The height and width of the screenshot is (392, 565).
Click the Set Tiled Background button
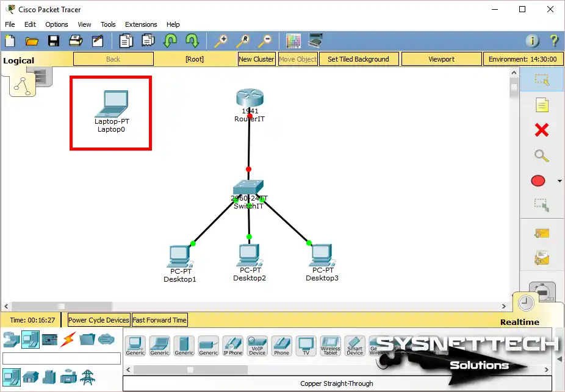[x=359, y=59]
